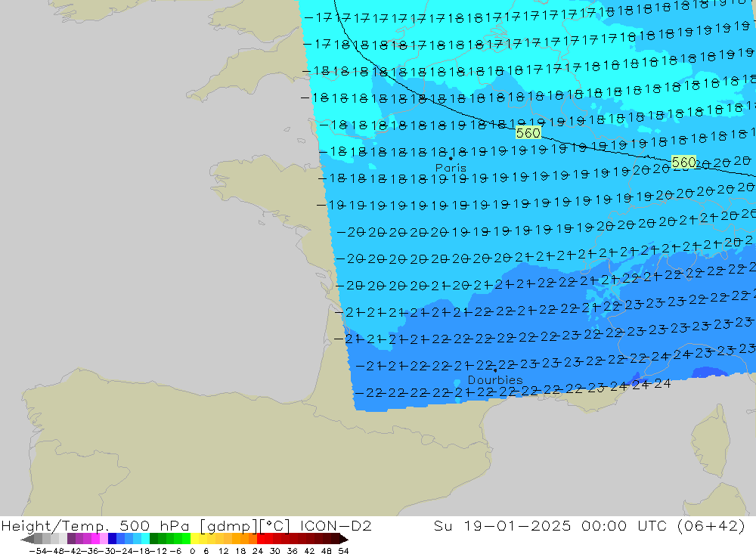Select the black dot marking Paris
The width and height of the screenshot is (756, 554).
click(451, 158)
